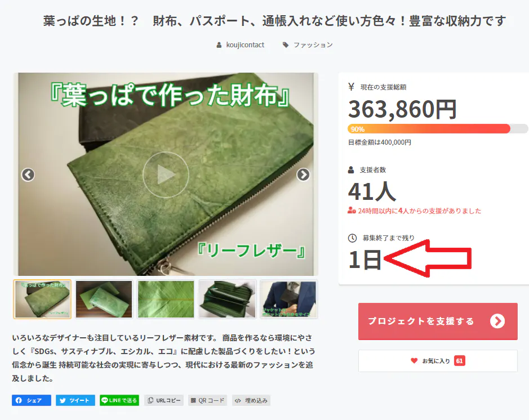Image resolution: width=529 pixels, height=420 pixels.
Task: Tweet the project via Twitter button
Action: 75,400
